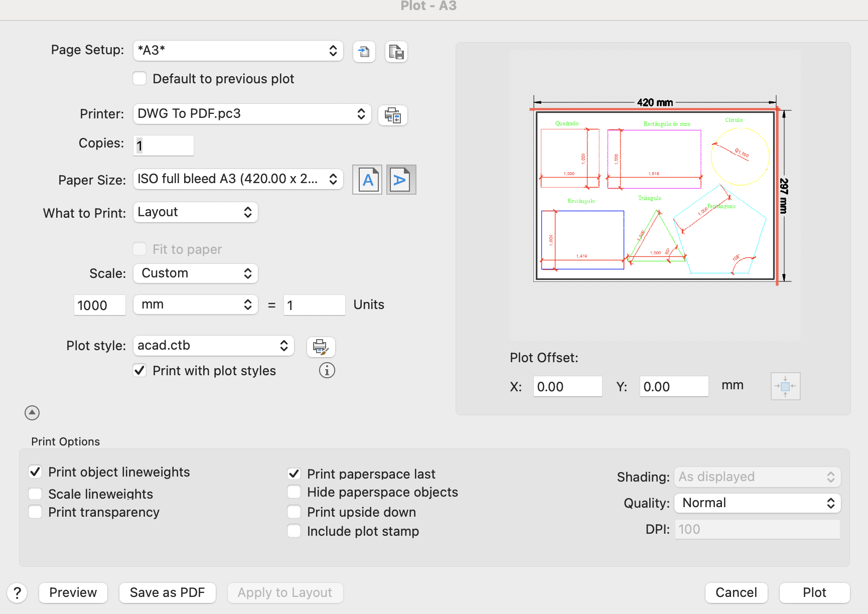Click the plot styles info icon
Viewport: 868px width, 614px height.
click(327, 371)
